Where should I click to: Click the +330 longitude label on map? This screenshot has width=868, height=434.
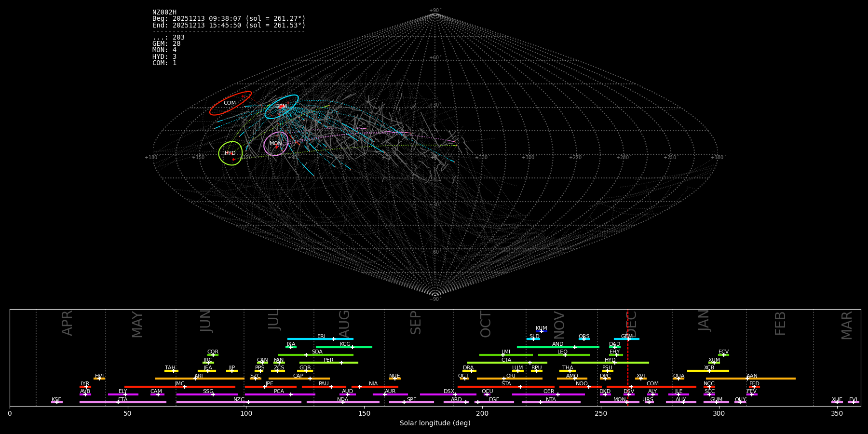pyautogui.click(x=481, y=158)
